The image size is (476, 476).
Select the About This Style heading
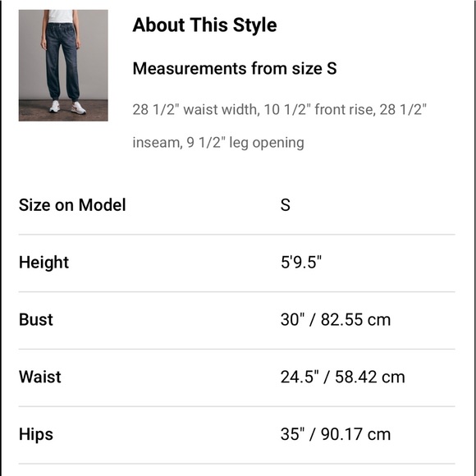204,25
